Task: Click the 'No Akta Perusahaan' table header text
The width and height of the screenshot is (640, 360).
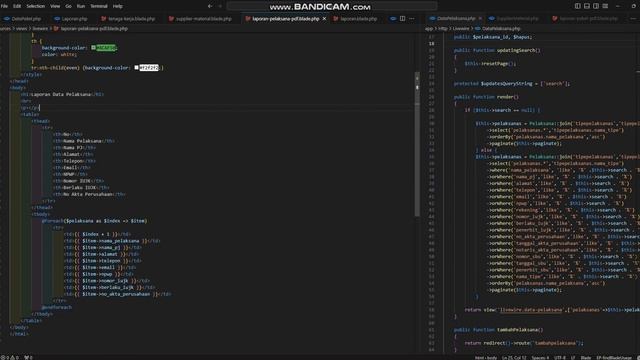Action: pos(89,194)
